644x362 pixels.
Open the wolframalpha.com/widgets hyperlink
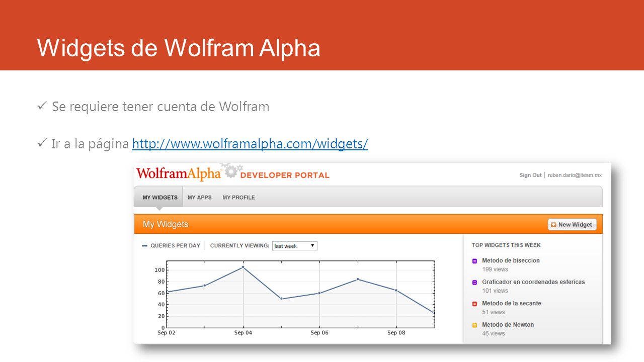pos(250,144)
